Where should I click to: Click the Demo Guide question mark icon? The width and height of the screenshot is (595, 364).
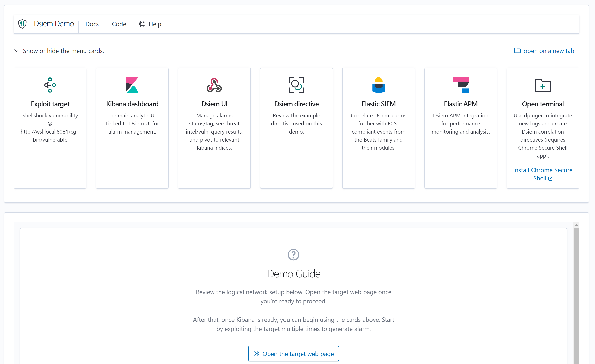pos(293,255)
